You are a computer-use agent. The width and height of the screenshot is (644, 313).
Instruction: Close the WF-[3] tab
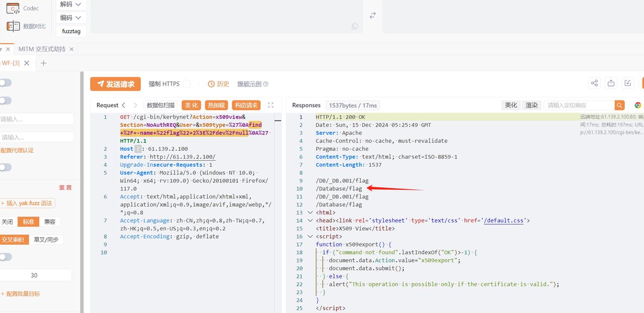[27, 63]
